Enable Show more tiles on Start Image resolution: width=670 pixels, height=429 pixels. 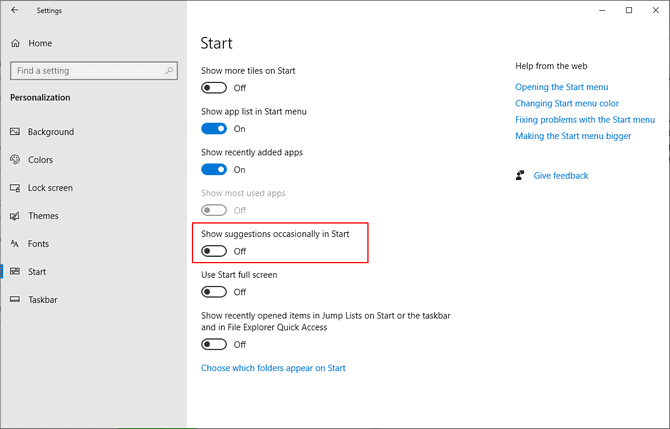point(214,88)
